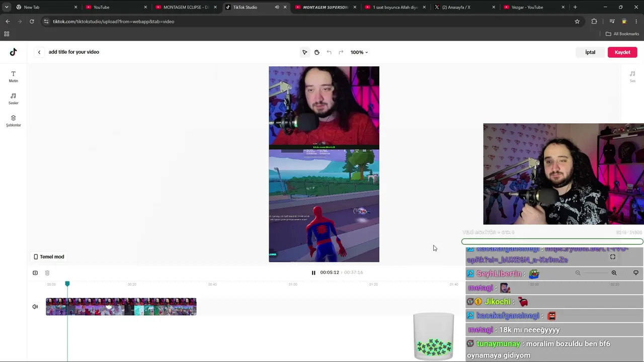Undo the last edit
The width and height of the screenshot is (644, 362).
329,52
